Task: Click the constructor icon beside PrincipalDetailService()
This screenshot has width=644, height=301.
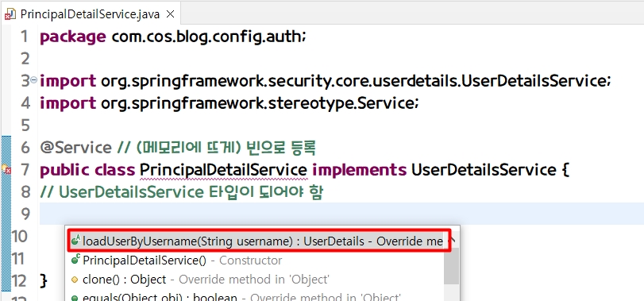Action: point(75,260)
